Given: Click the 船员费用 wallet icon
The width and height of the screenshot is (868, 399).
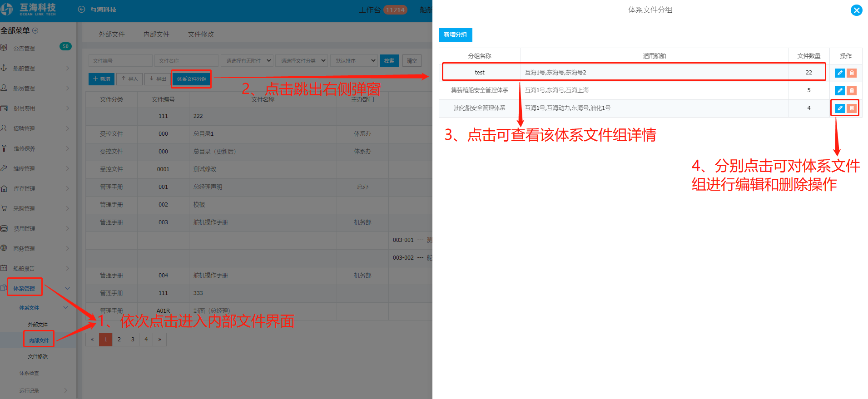Looking at the screenshot, I should click(x=4, y=108).
